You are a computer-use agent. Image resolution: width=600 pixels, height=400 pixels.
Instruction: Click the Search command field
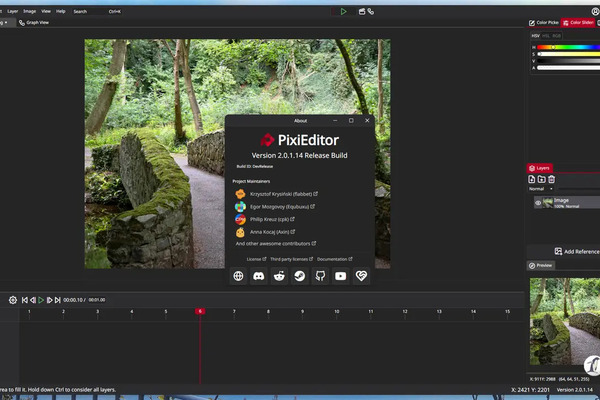[98, 11]
